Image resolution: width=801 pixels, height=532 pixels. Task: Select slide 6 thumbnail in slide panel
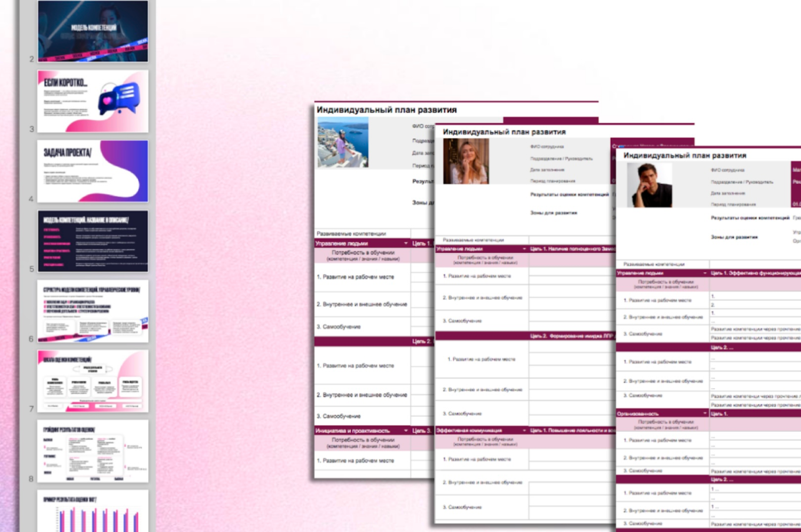[92, 311]
